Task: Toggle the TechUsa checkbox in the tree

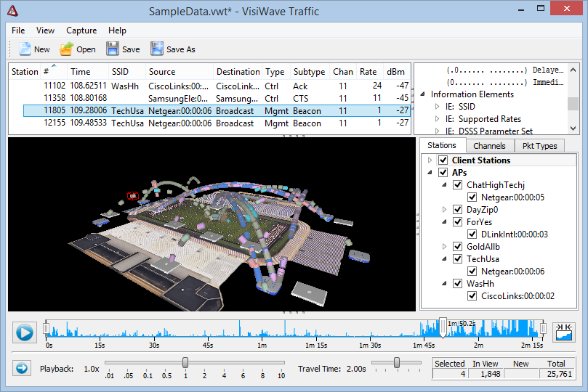Action: click(x=457, y=259)
